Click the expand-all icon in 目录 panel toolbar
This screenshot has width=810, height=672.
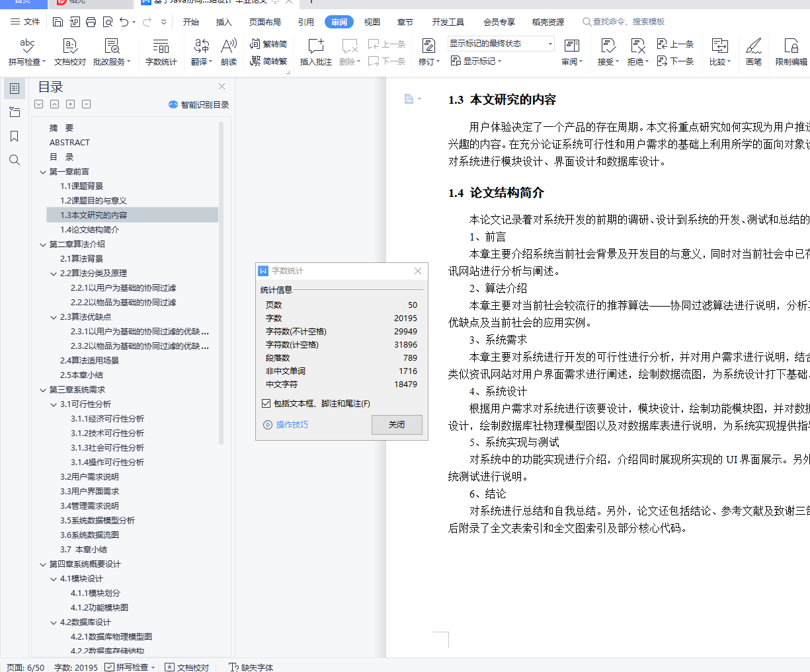pos(71,104)
